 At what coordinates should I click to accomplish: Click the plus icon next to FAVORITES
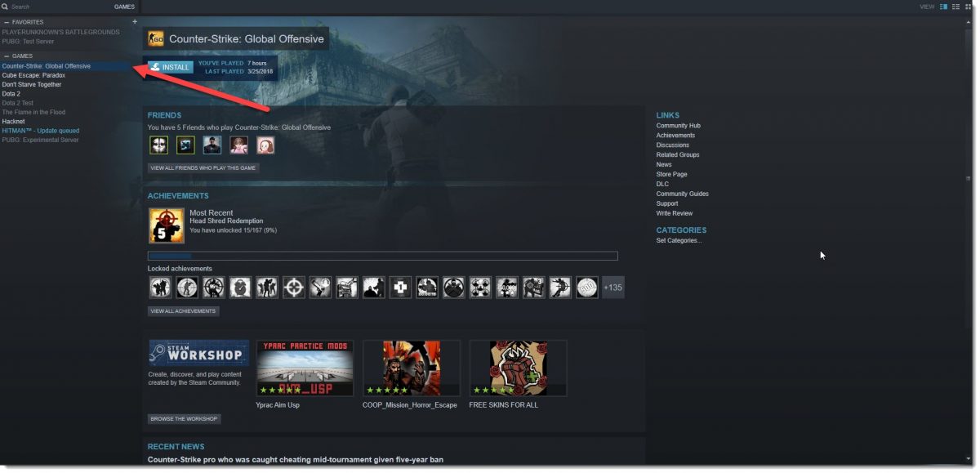(134, 21)
